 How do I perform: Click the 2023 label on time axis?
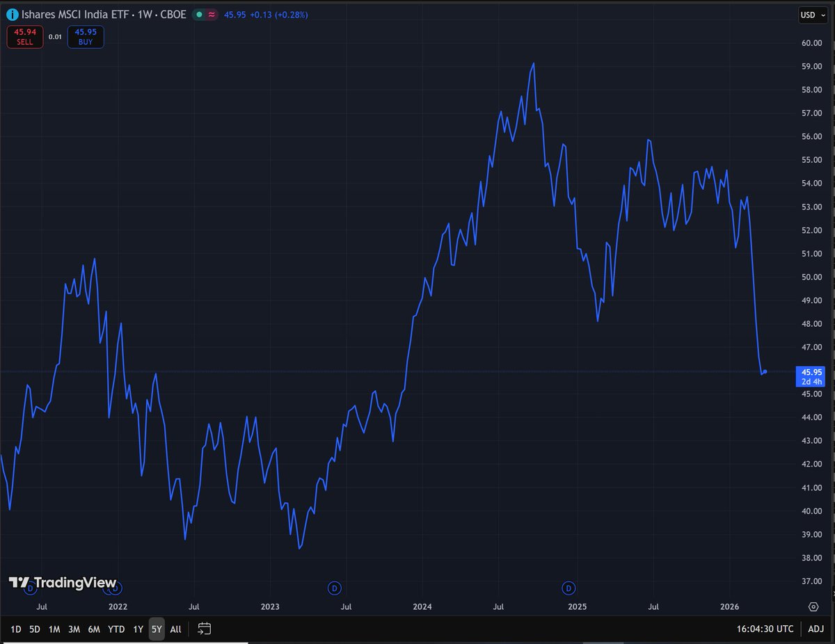(270, 606)
